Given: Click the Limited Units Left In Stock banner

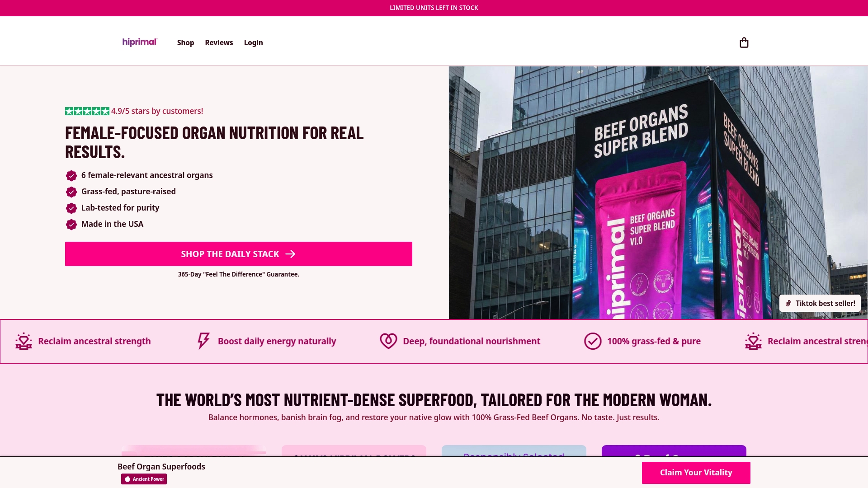Looking at the screenshot, I should 434,8.
